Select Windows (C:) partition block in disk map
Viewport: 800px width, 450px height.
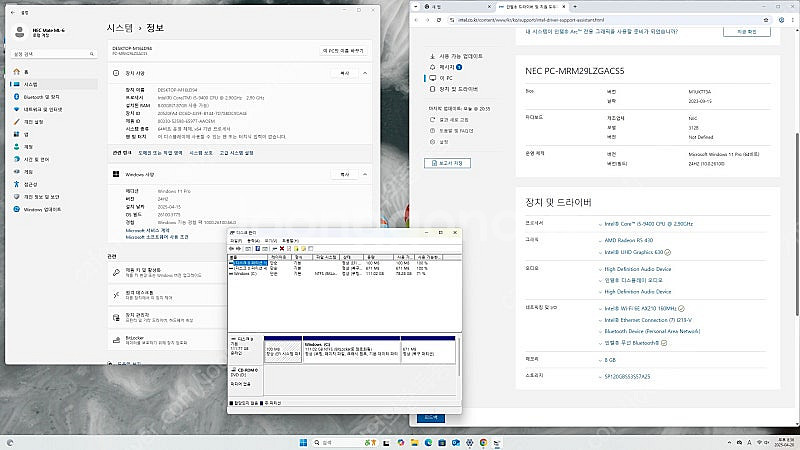[352, 349]
